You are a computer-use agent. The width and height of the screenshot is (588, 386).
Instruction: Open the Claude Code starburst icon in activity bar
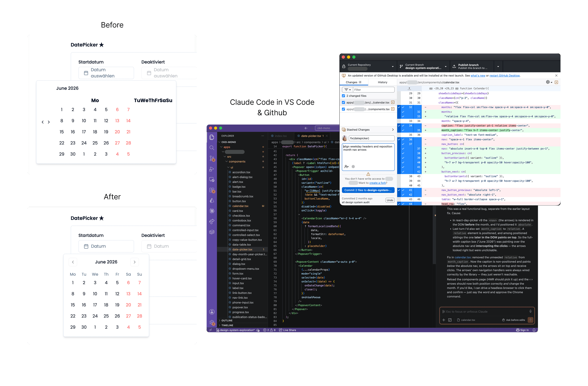click(x=212, y=211)
